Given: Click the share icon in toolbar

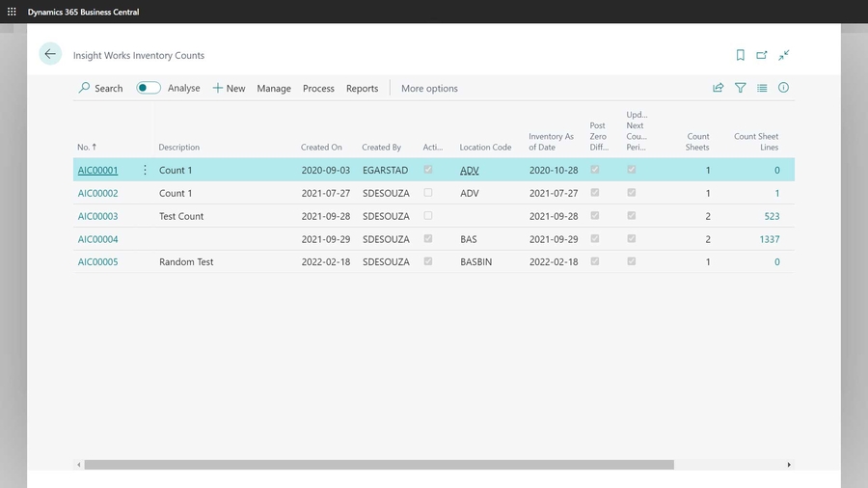Looking at the screenshot, I should click(x=718, y=88).
